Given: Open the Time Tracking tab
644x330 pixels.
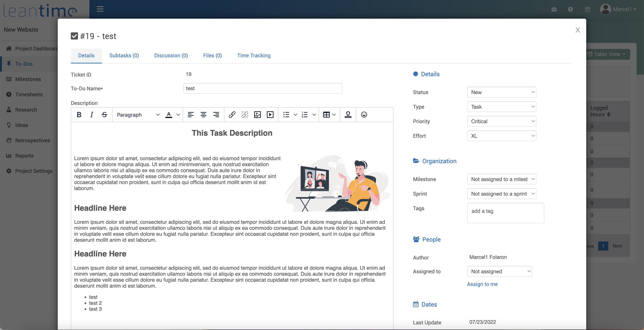Looking at the screenshot, I should [253, 55].
